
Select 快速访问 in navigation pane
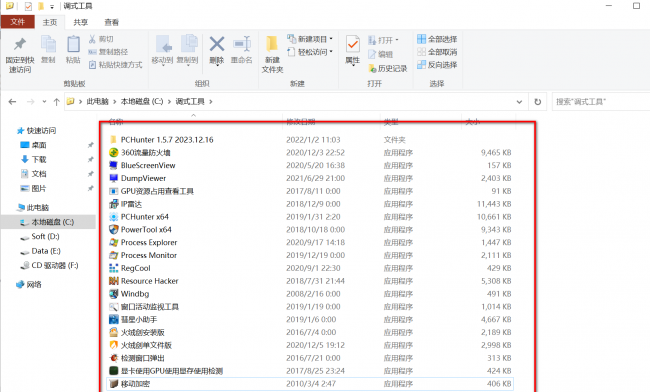[x=36, y=131]
